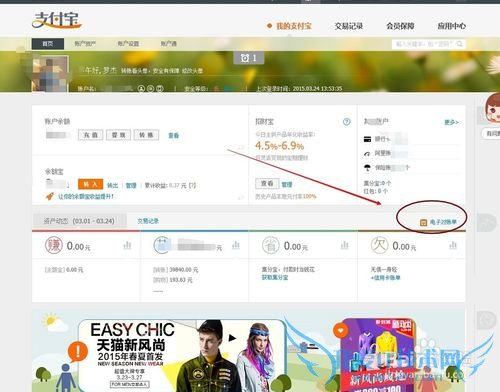Click the orange exclamation speech bubble
The image size is (500, 392).
(x=78, y=351)
